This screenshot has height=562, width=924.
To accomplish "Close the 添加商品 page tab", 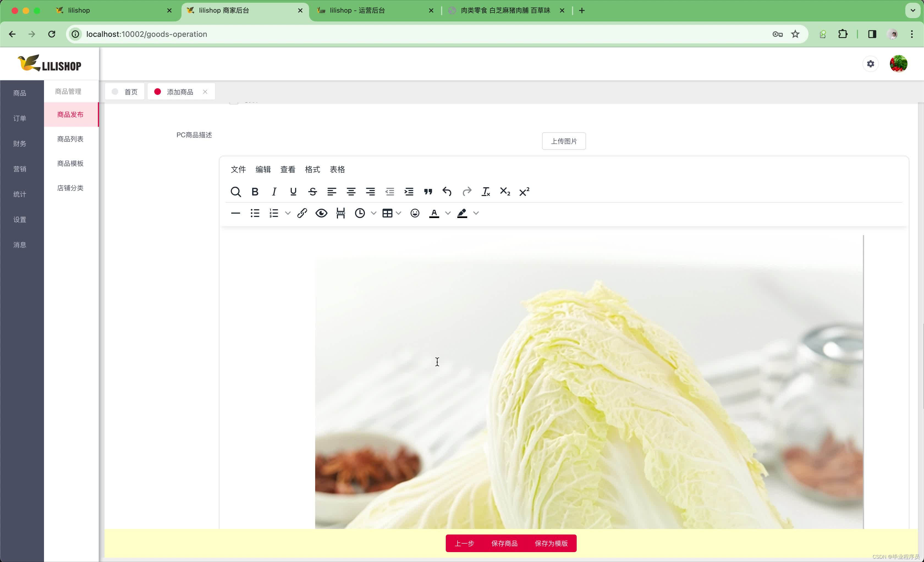I will tap(205, 92).
